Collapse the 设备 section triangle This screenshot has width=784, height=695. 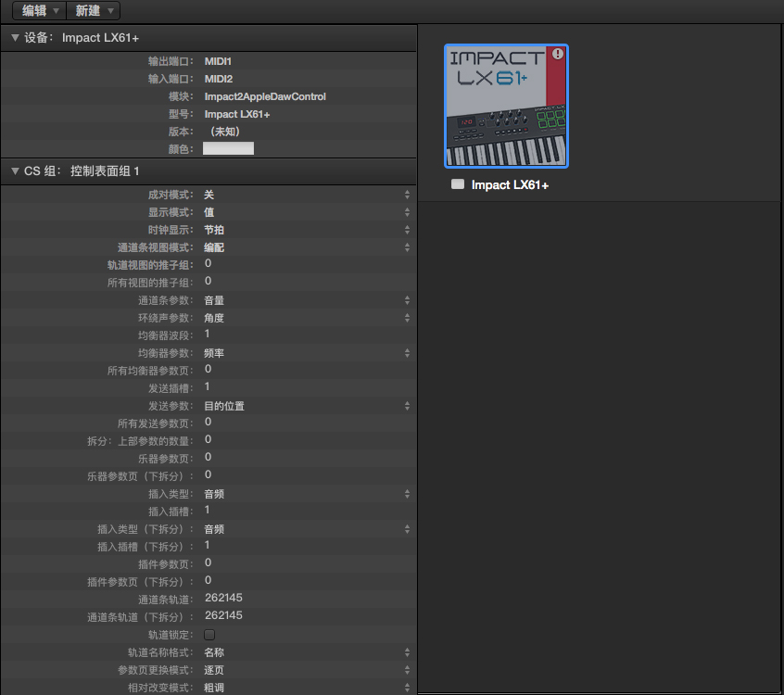[15, 38]
